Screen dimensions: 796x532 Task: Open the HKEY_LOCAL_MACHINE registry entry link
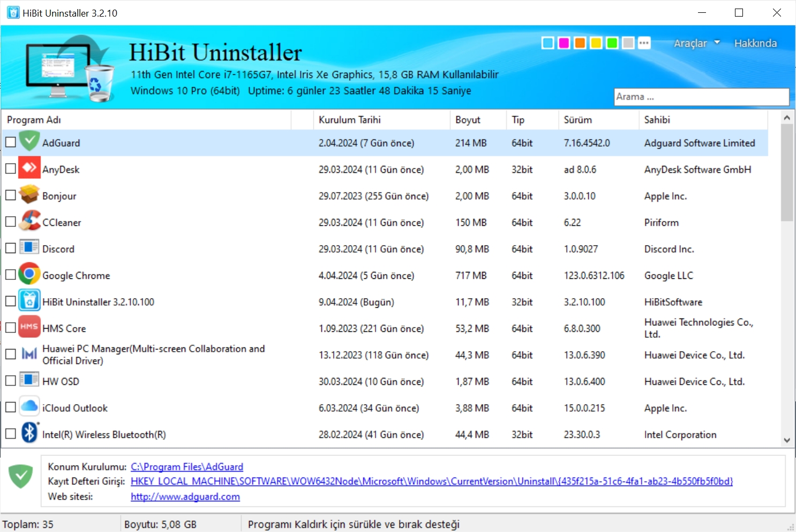[x=432, y=481]
